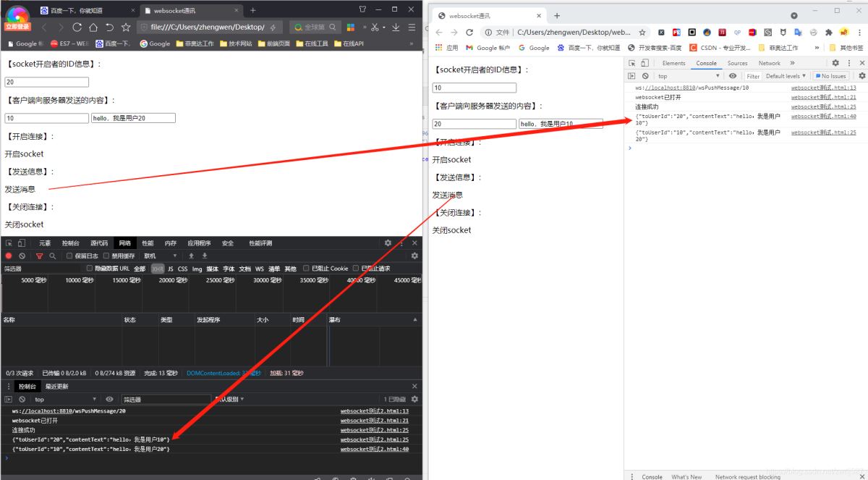The width and height of the screenshot is (868, 480).
Task: Search network requests with magnifier icon
Action: (x=51, y=256)
